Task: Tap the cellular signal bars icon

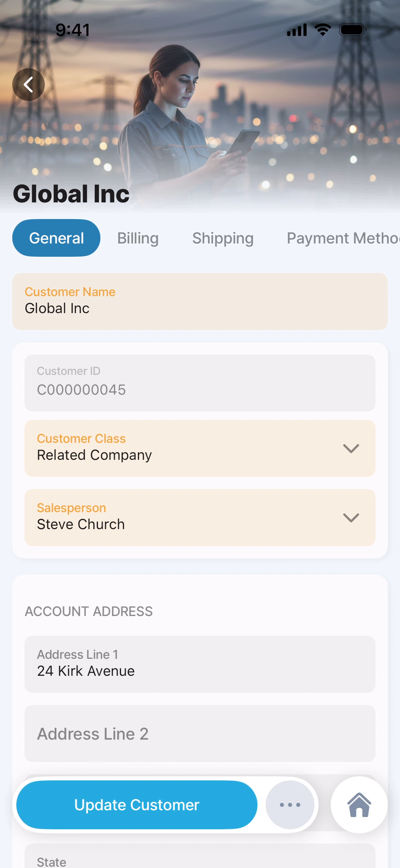Action: 297,30
